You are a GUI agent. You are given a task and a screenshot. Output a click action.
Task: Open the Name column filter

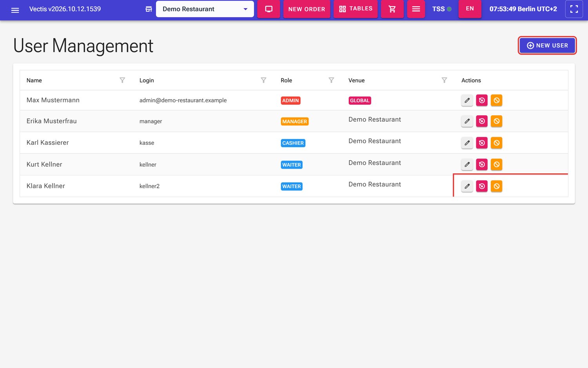(122, 80)
